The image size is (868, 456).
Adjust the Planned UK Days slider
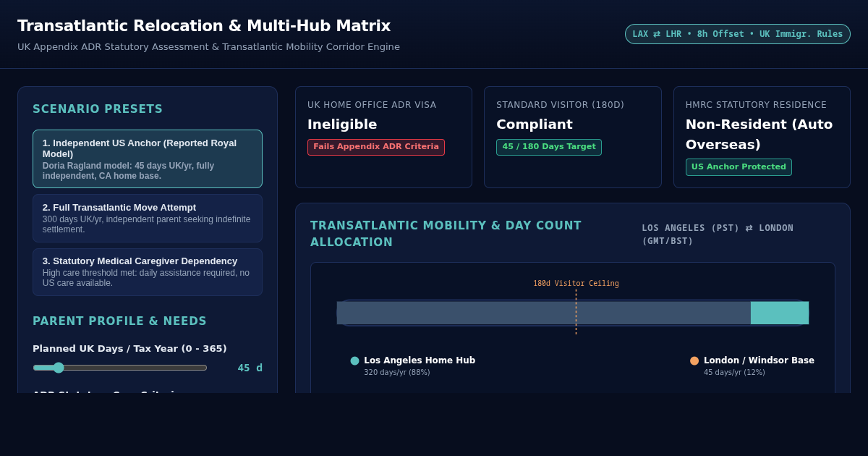tap(120, 368)
